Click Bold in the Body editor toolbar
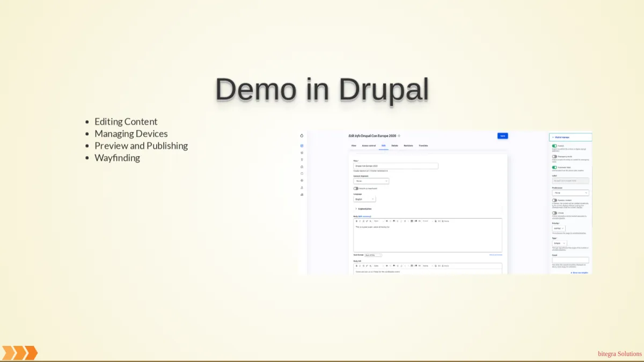 coord(356,221)
